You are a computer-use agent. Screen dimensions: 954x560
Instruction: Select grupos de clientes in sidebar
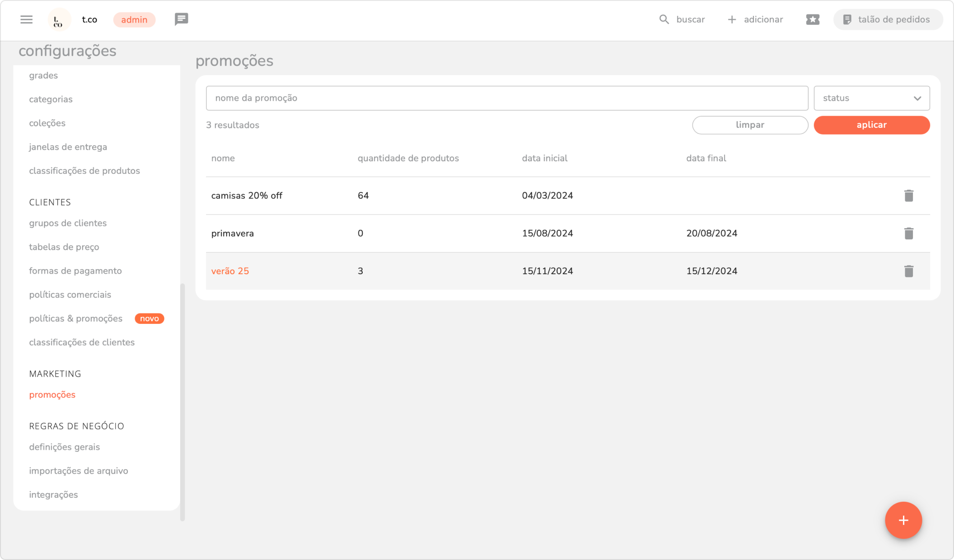[x=68, y=223]
